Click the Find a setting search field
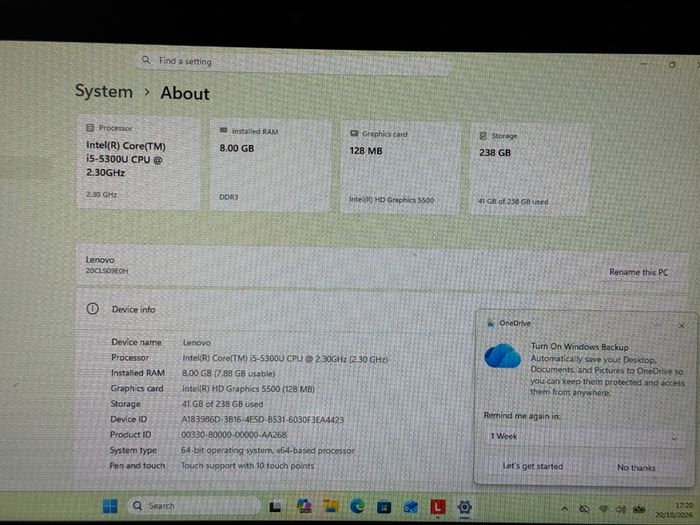This screenshot has width=700, height=525. pyautogui.click(x=295, y=63)
